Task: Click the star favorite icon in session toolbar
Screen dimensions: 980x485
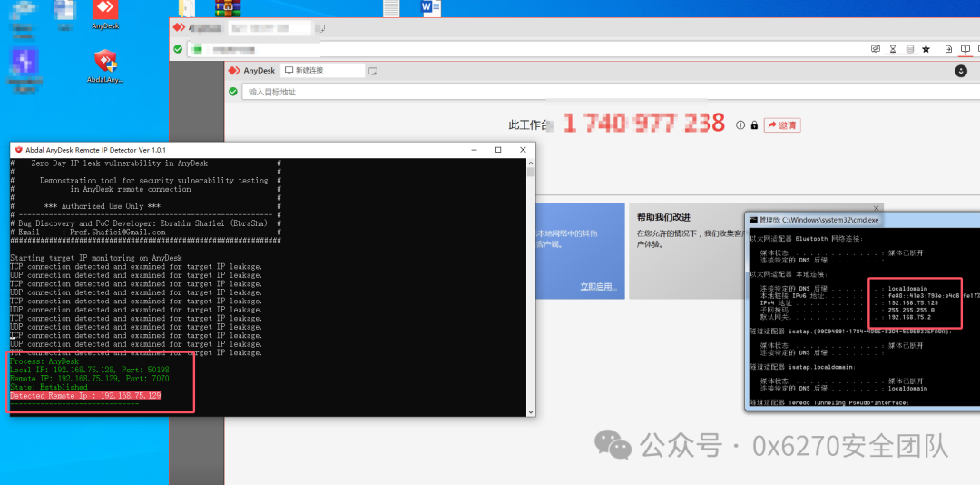Action: pos(926,49)
